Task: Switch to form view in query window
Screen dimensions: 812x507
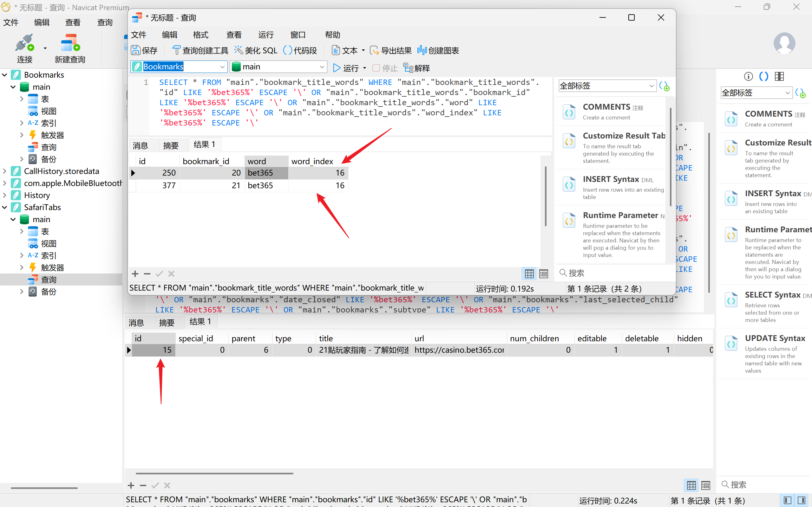Action: click(x=544, y=274)
